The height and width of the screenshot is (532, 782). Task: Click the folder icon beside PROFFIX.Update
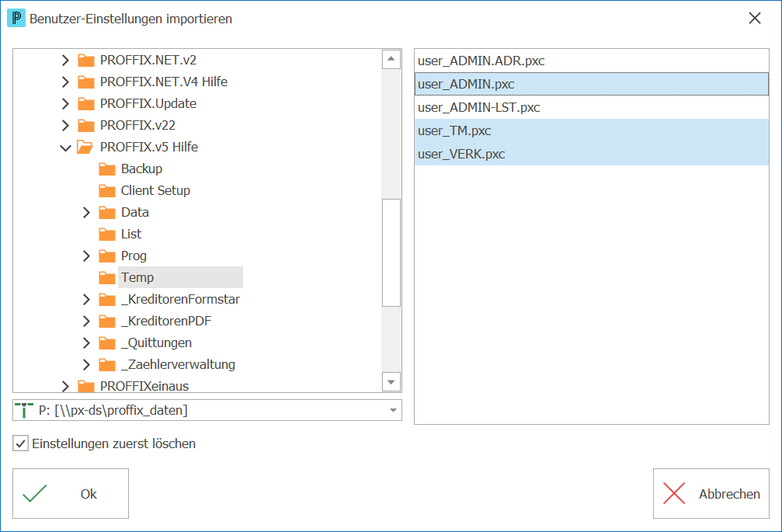pyautogui.click(x=85, y=104)
